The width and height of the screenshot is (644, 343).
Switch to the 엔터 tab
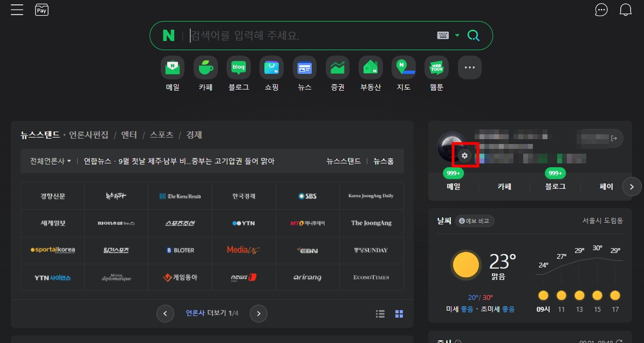pos(129,135)
